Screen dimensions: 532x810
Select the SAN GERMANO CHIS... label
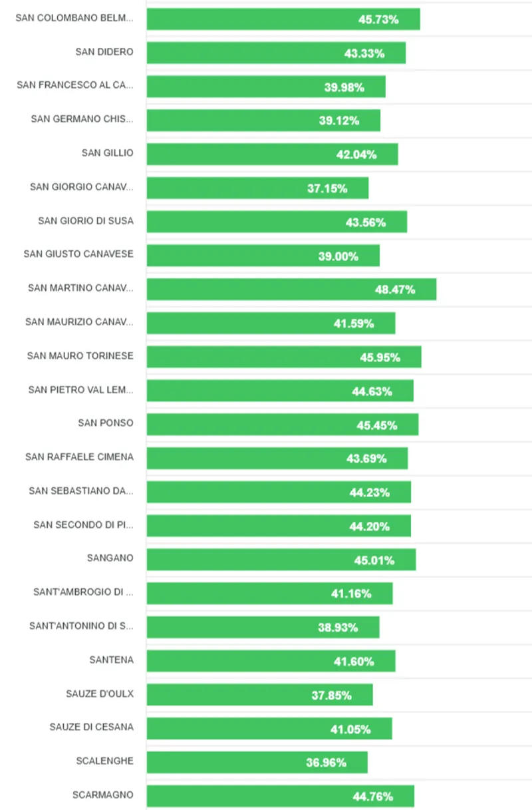(82, 119)
